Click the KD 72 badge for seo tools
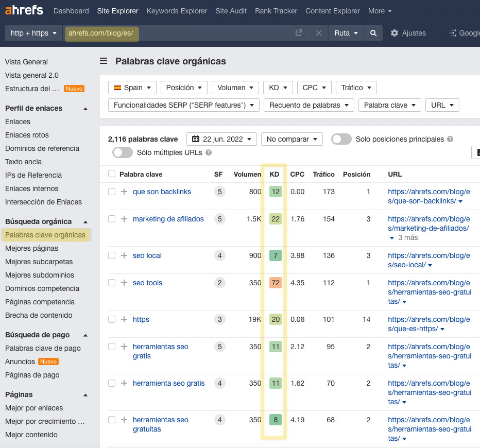The width and height of the screenshot is (480, 448). tap(276, 283)
